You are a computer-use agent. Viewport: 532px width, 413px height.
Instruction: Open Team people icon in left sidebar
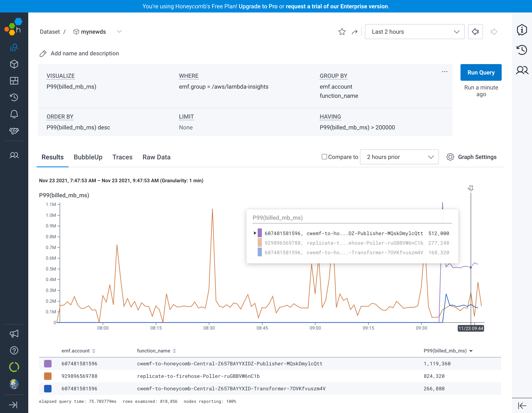click(14, 155)
